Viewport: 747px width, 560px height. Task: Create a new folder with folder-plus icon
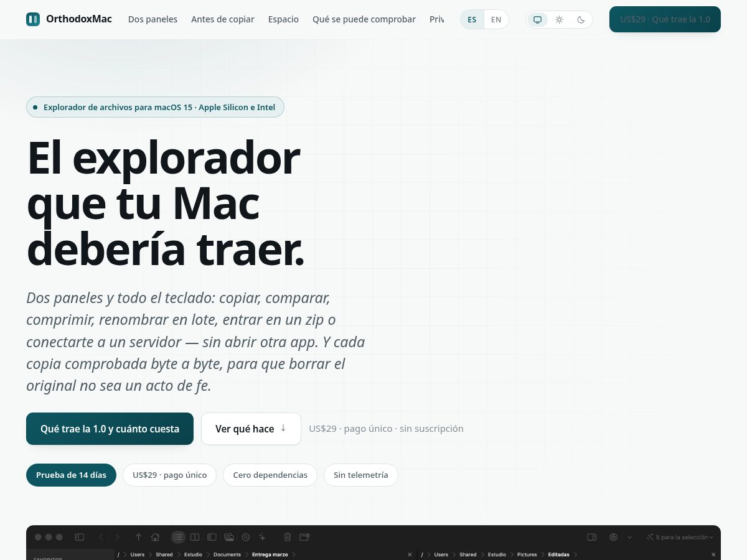coord(304,537)
